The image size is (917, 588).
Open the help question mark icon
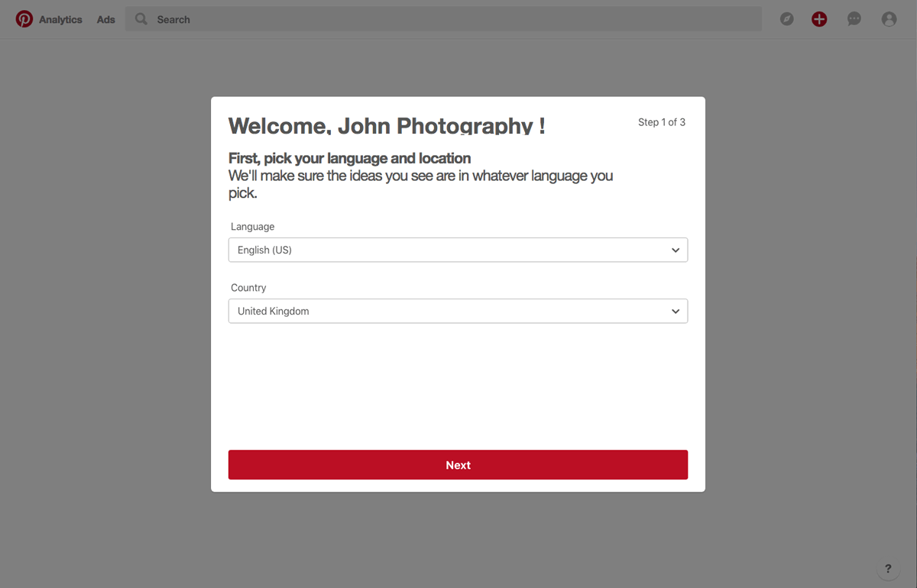888,568
